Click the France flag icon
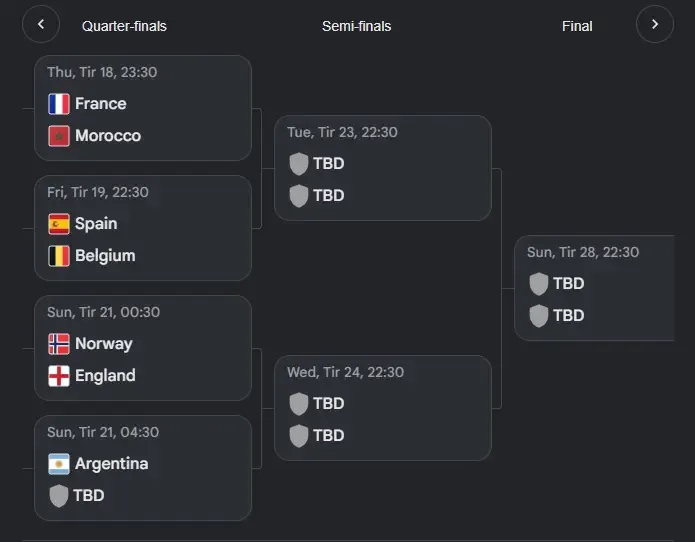Viewport: 695px width, 542px height. click(x=59, y=104)
